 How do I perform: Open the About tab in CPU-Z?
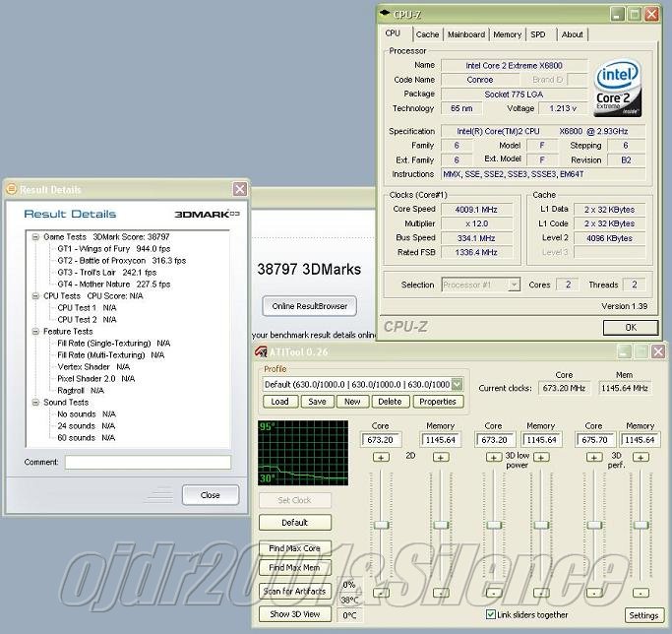pyautogui.click(x=573, y=34)
